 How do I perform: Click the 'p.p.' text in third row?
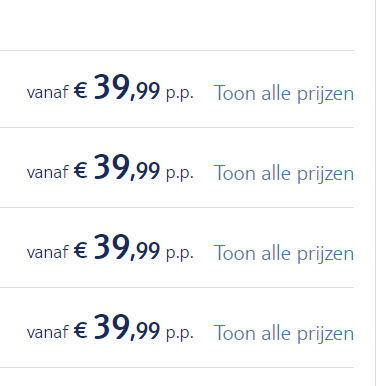tap(180, 253)
